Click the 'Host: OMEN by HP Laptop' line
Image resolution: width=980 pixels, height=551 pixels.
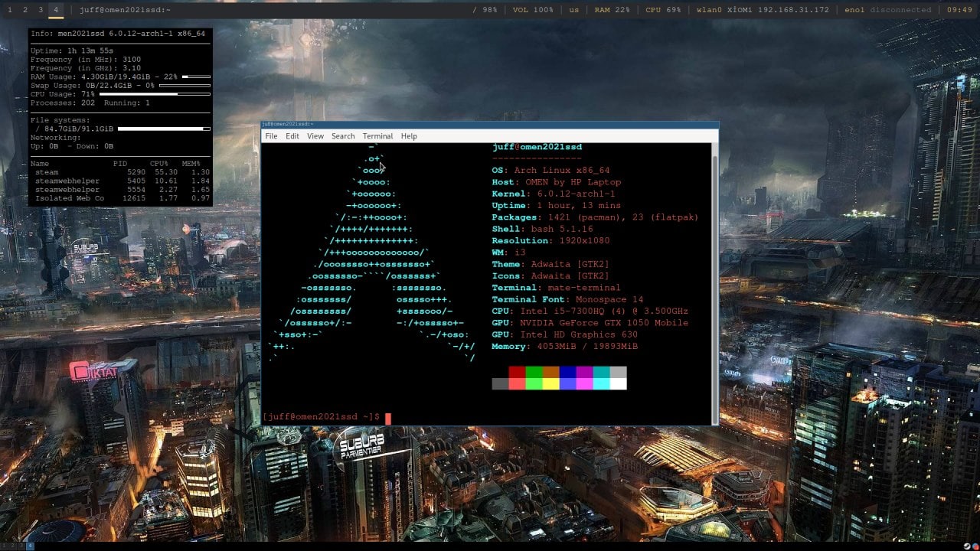(x=557, y=182)
